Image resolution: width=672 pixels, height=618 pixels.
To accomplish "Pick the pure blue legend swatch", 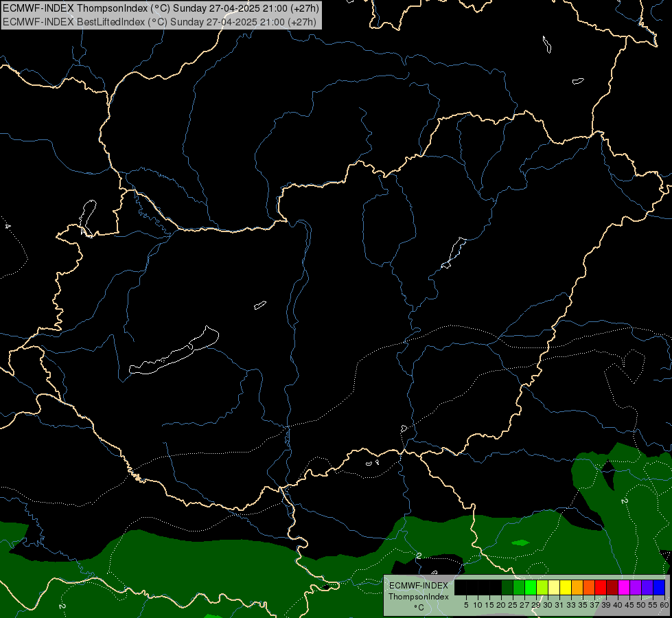I will [659, 587].
